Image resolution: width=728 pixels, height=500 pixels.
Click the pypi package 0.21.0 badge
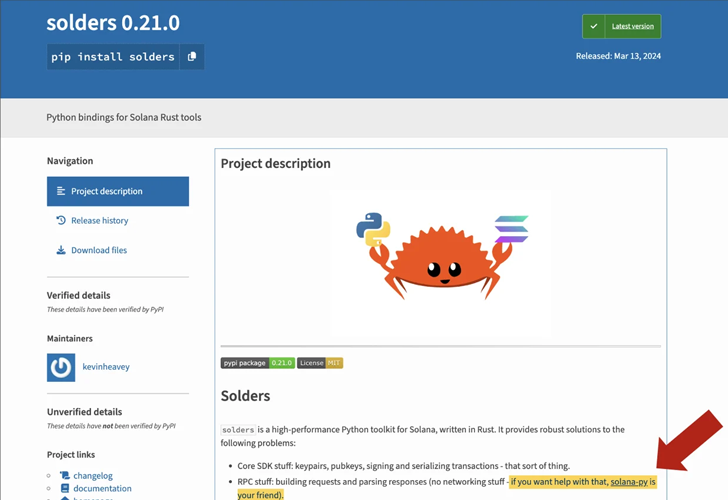coord(257,363)
